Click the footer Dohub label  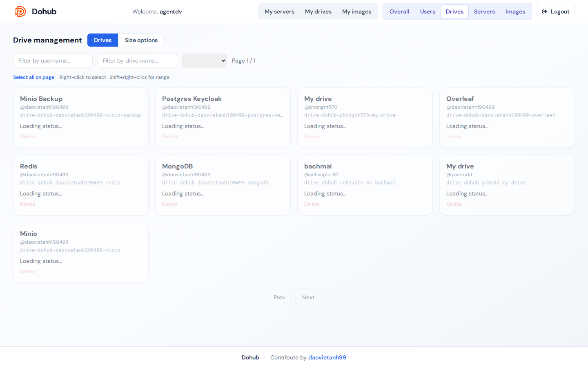pyautogui.click(x=250, y=357)
